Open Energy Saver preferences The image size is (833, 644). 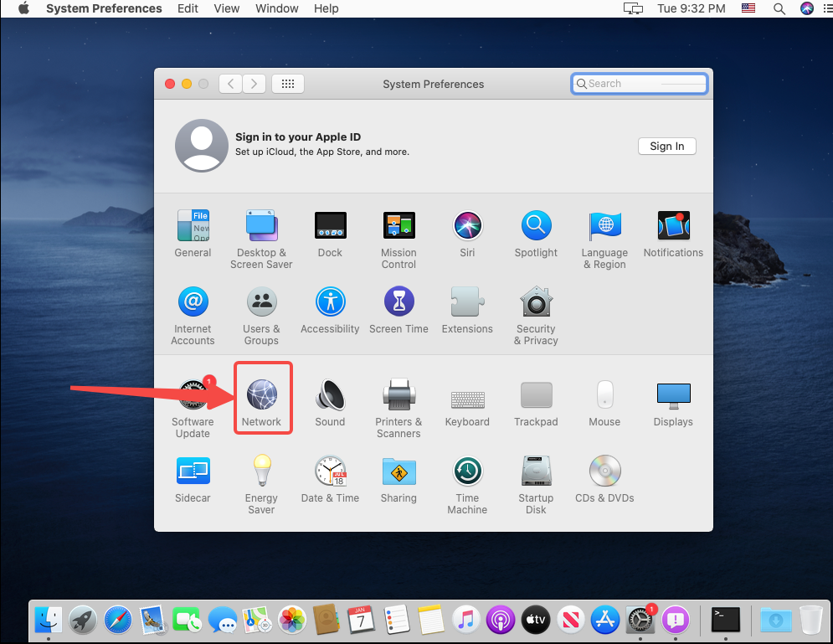pos(261,485)
